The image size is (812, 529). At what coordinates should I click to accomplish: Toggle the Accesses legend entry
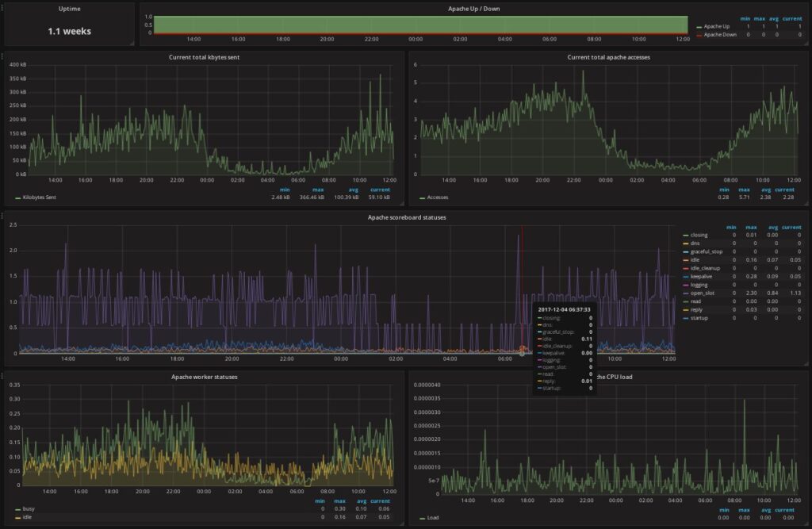pyautogui.click(x=439, y=197)
